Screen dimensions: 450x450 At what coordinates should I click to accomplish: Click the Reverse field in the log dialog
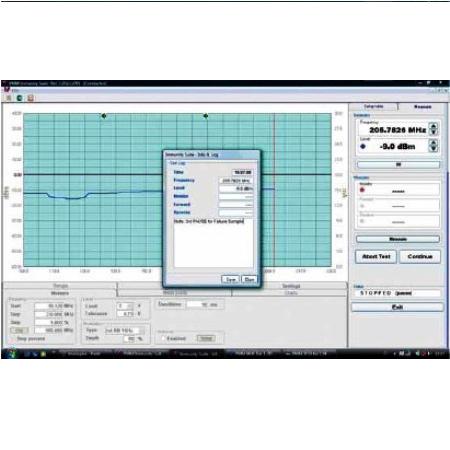click(236, 213)
